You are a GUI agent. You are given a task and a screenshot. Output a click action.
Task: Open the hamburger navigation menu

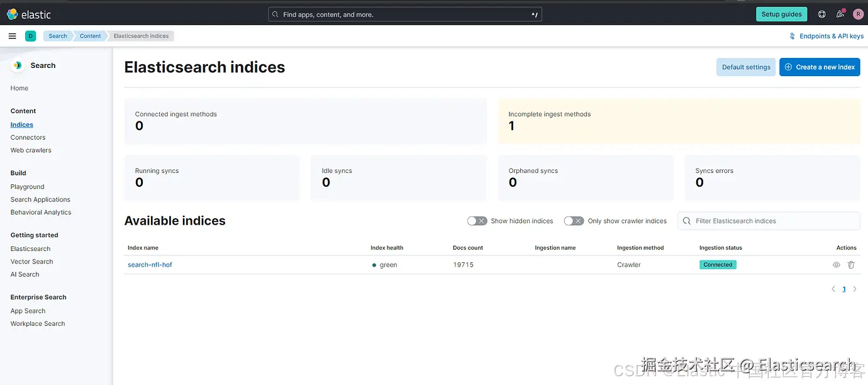pos(12,36)
